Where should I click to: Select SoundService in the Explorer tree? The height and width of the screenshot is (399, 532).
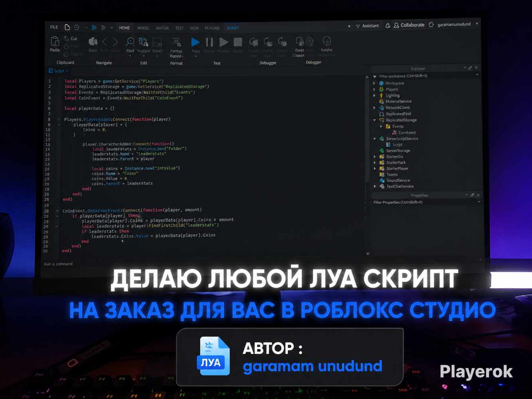398,180
